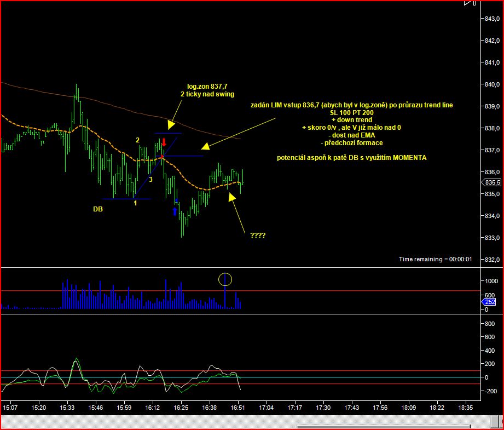Click the 15:33 time axis label
Image resolution: width=504 pixels, height=430 pixels.
click(x=67, y=408)
